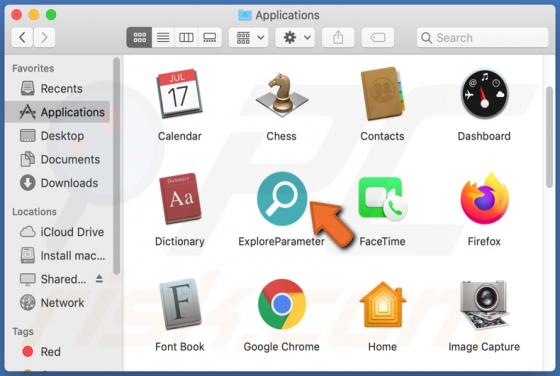The height and width of the screenshot is (376, 560).
Task: Click the Calendar label text
Action: (x=180, y=136)
